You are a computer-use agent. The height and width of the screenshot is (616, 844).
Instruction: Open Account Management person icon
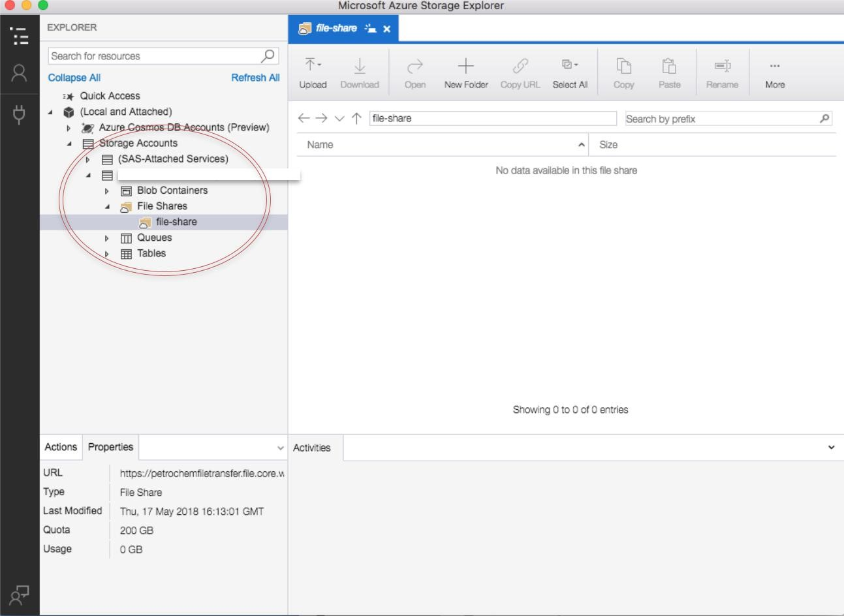(x=20, y=73)
